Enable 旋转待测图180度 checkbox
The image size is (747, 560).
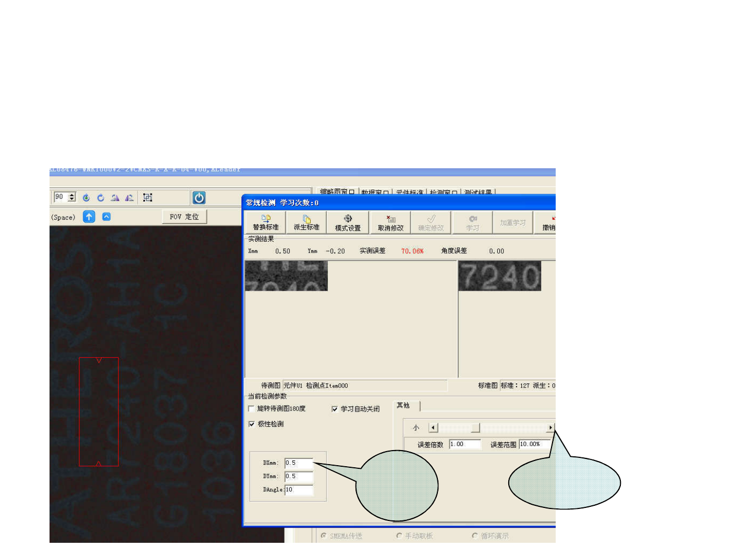(x=252, y=409)
